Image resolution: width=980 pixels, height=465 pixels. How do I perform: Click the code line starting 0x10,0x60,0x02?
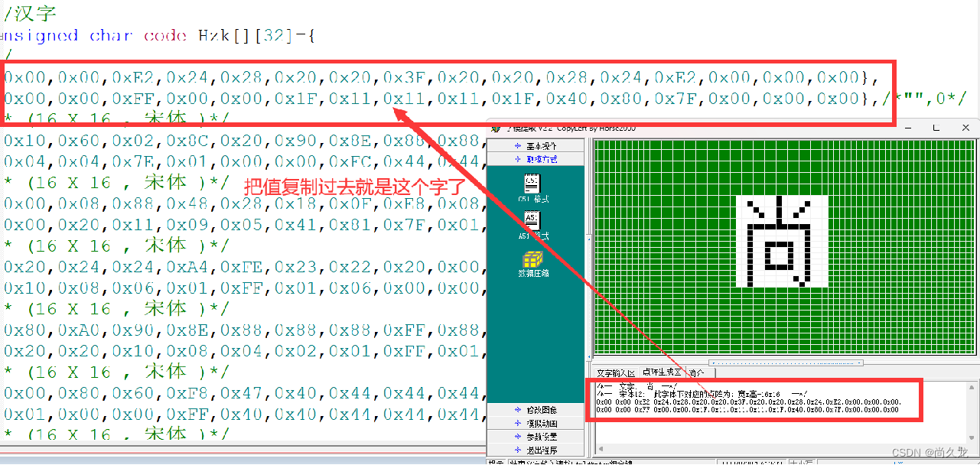point(245,140)
